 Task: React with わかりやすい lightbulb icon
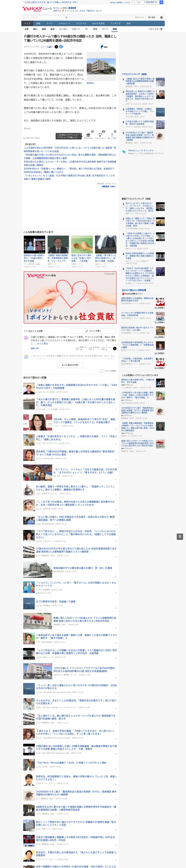[100, 135]
